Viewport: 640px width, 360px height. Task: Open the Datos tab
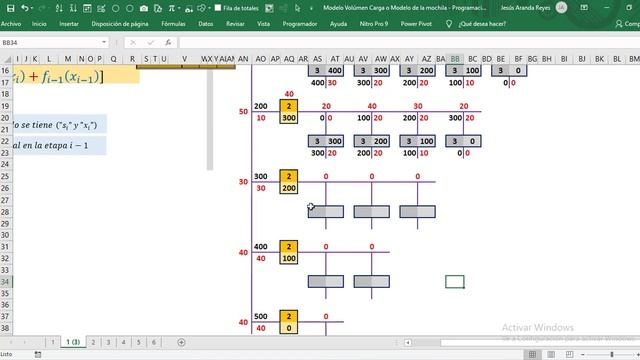pos(206,24)
